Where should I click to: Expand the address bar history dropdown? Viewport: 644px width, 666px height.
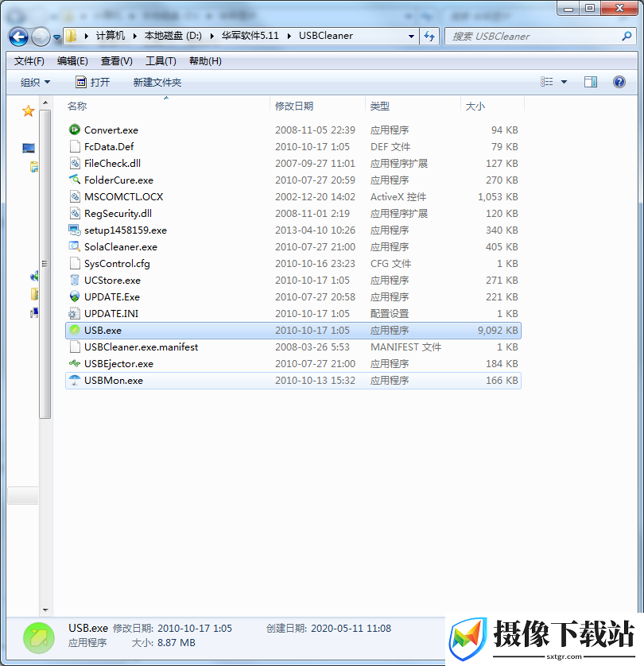(411, 36)
